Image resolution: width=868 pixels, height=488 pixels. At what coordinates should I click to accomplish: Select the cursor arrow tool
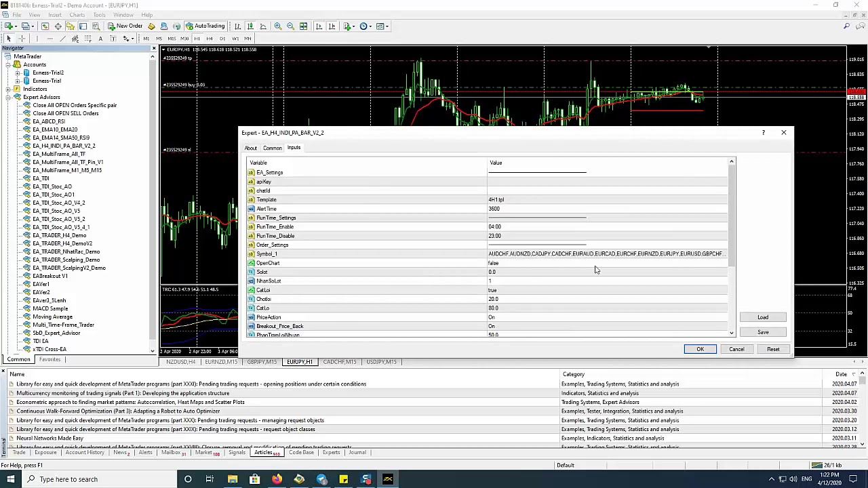tap(9, 39)
